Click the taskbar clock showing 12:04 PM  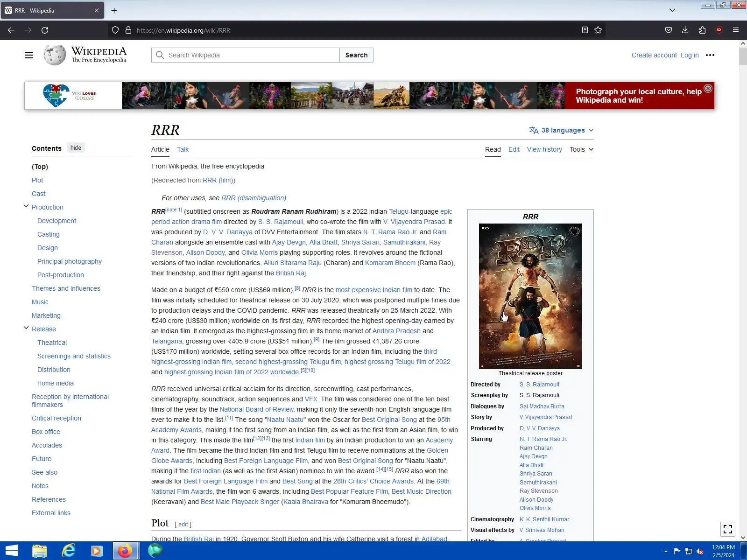point(723,551)
